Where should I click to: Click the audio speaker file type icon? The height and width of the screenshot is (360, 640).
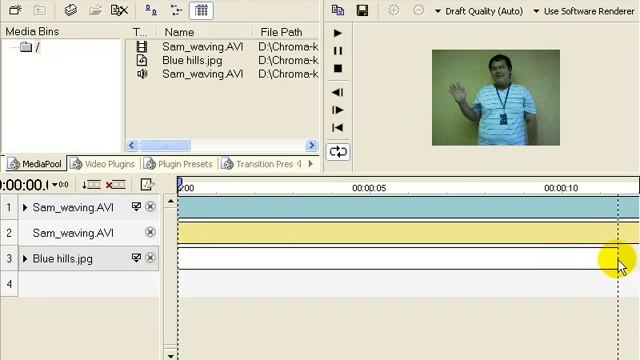point(142,74)
